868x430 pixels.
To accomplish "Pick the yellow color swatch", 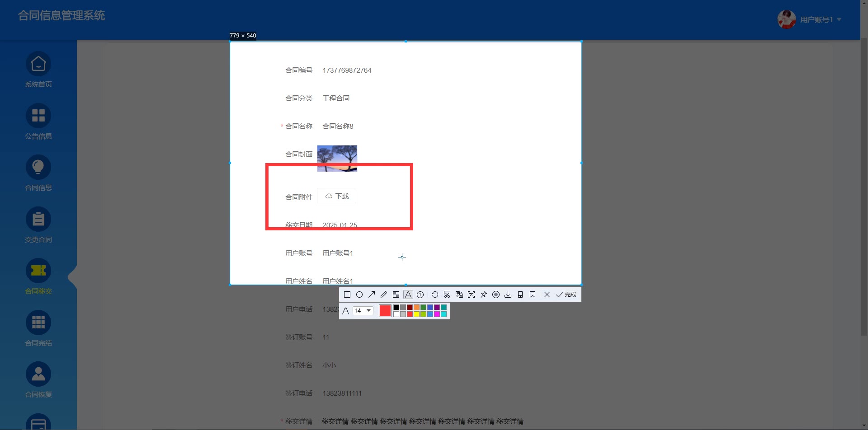I will click(x=416, y=314).
